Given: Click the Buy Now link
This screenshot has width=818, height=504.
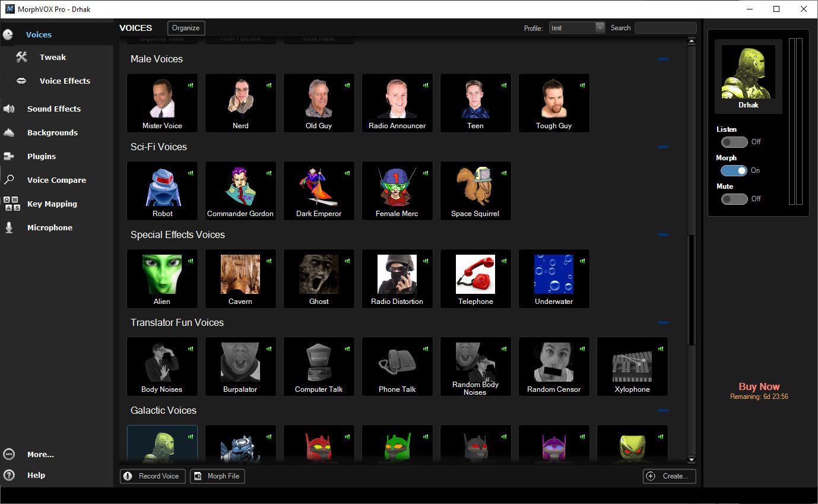Looking at the screenshot, I should 759,386.
